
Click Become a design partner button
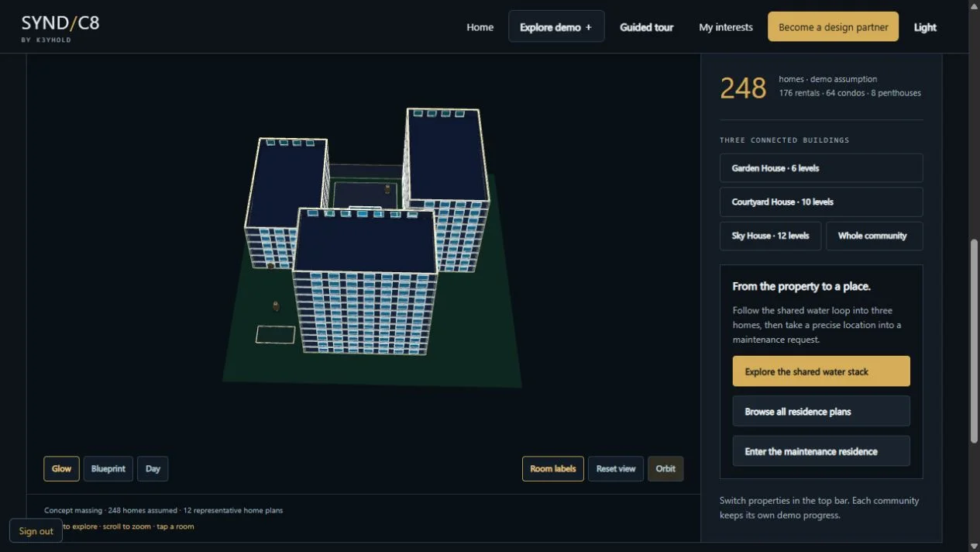coord(833,27)
